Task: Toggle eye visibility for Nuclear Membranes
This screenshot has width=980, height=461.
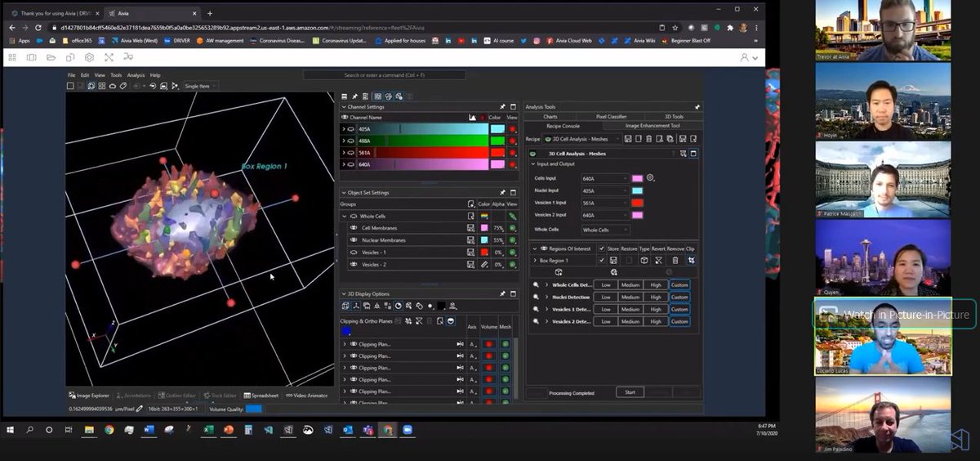Action: tap(354, 240)
